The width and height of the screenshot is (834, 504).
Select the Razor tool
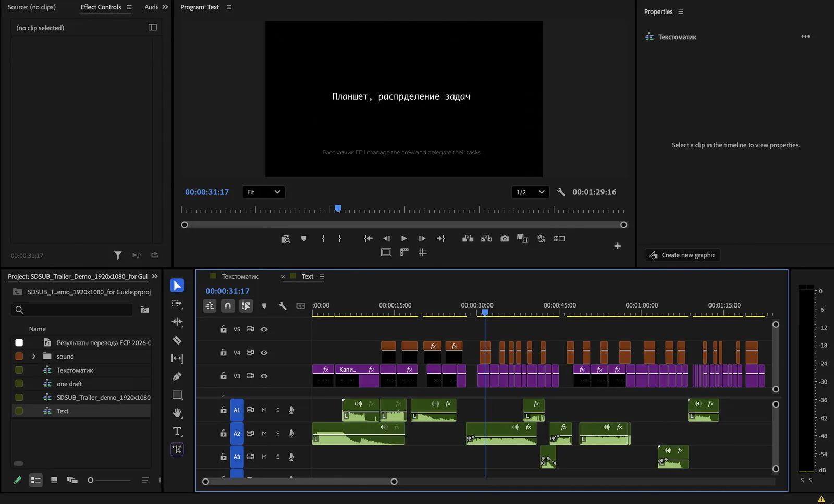point(177,340)
